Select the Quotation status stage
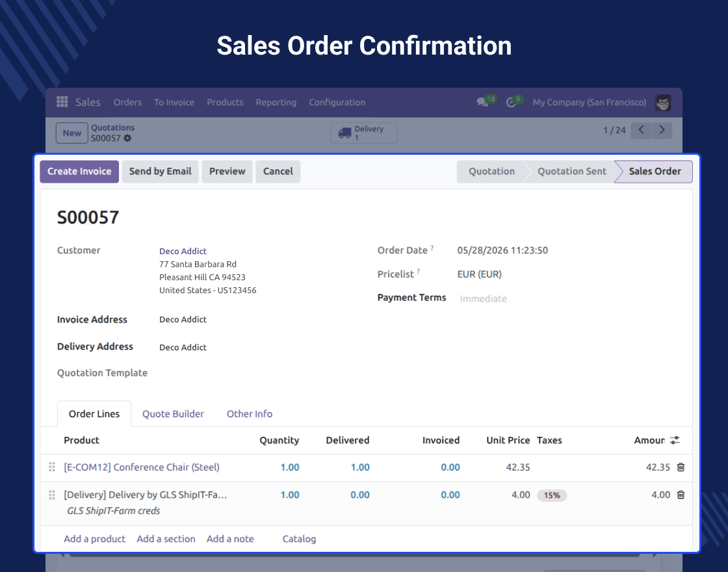This screenshot has width=728, height=572. coord(491,172)
